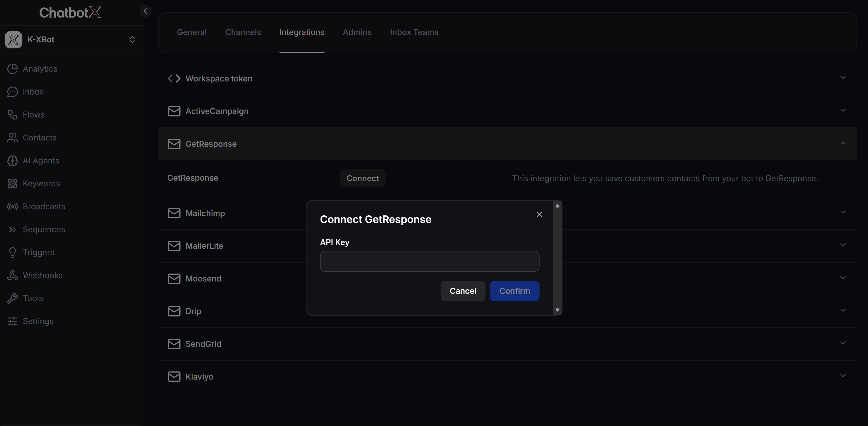Expand the ActiveCampaign section chevron
The height and width of the screenshot is (426, 868).
tap(843, 110)
